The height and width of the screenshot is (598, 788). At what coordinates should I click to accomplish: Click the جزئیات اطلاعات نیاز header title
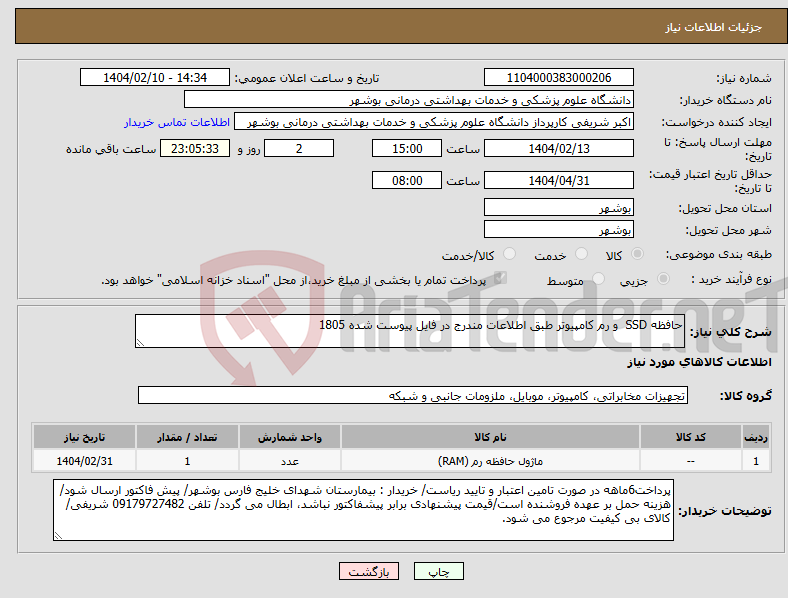click(714, 27)
